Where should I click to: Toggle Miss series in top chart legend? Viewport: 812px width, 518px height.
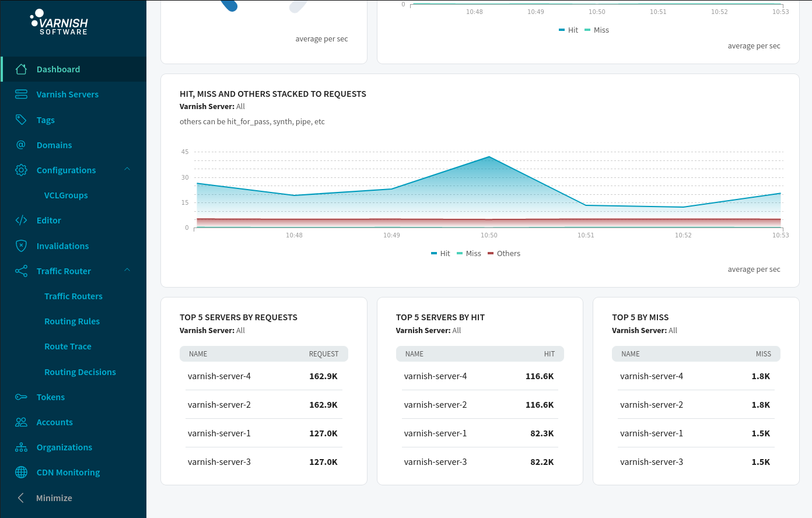click(597, 30)
